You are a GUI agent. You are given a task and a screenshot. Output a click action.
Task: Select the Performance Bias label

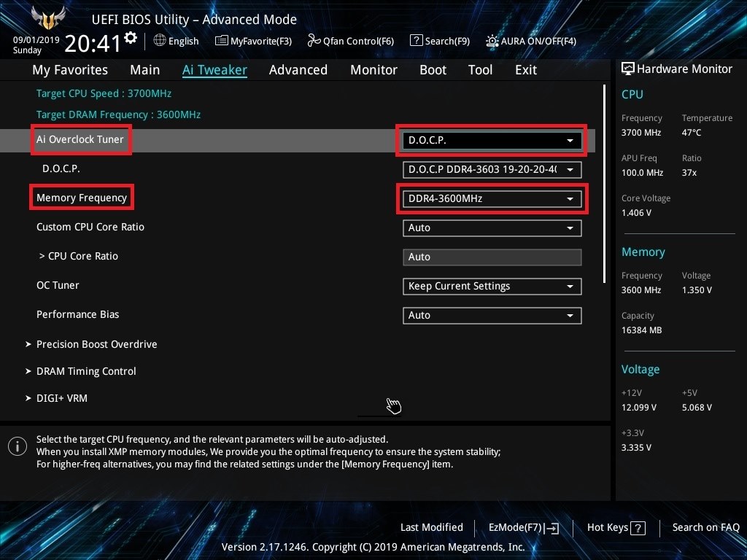click(77, 314)
